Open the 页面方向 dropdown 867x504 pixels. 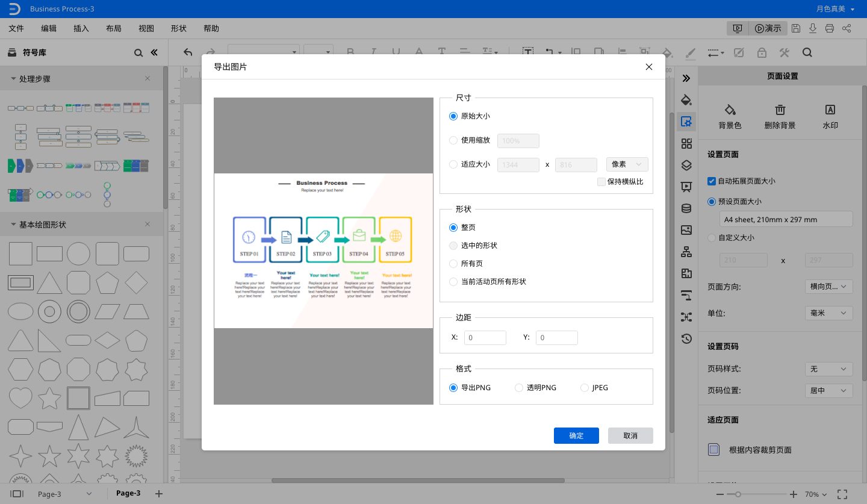coord(829,287)
